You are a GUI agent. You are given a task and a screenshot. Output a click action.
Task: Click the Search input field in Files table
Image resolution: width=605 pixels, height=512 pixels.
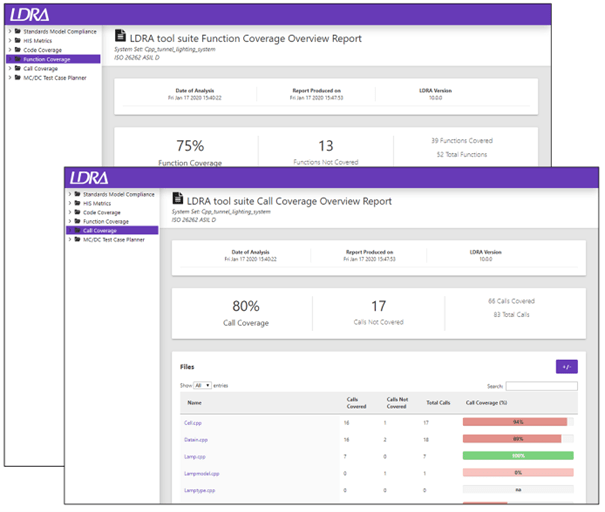(541, 385)
